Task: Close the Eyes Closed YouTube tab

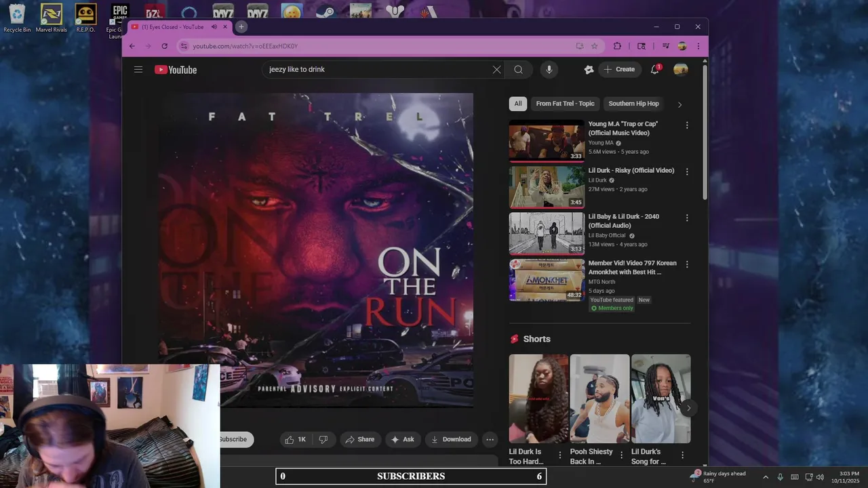Action: [x=225, y=27]
